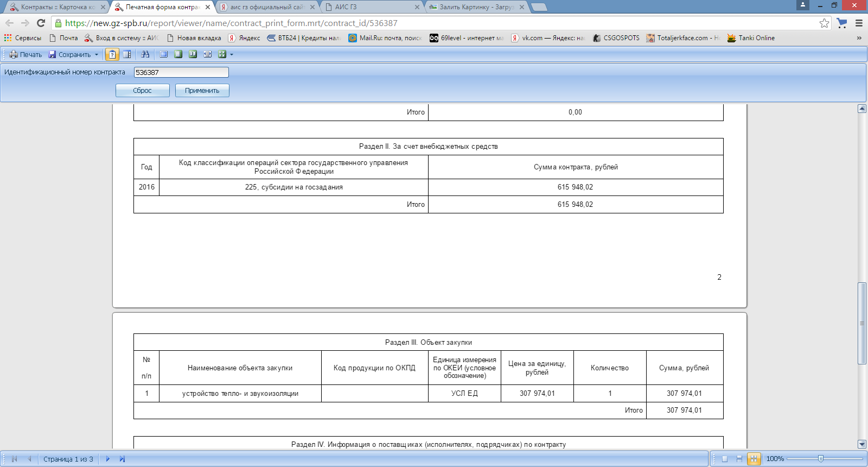868x467 pixels.
Task: Toggle the parameters panel button
Action: [112, 54]
